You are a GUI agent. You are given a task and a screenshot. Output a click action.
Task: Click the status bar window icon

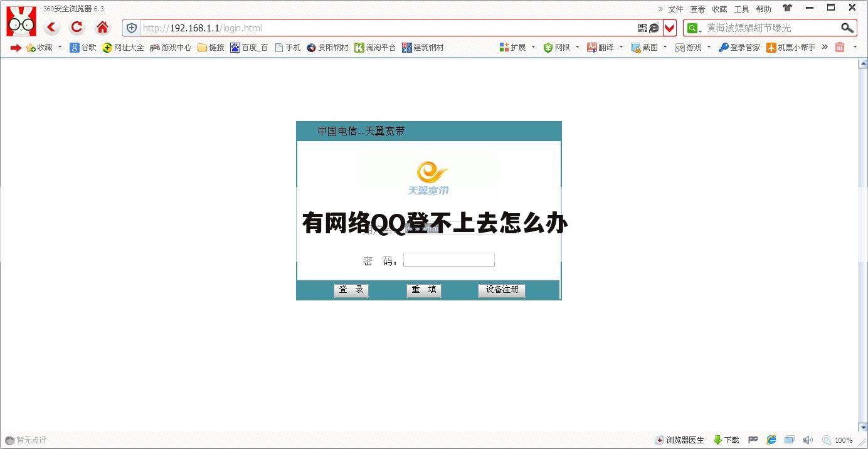(x=790, y=440)
